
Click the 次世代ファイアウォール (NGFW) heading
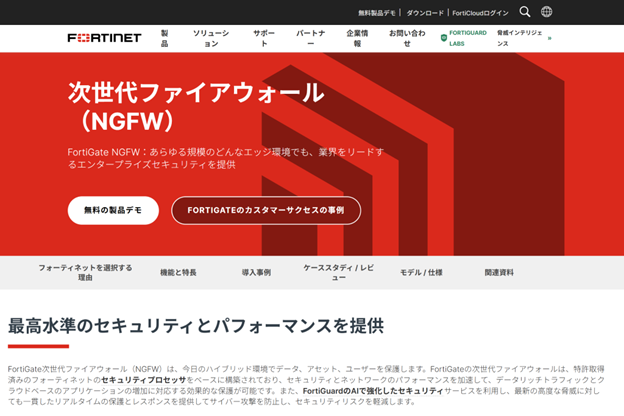[x=196, y=106]
